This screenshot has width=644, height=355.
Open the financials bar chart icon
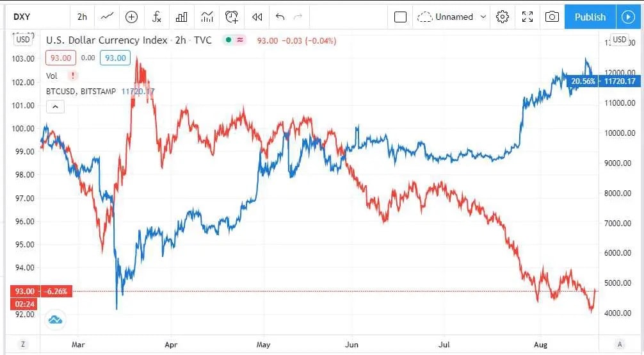pyautogui.click(x=182, y=17)
